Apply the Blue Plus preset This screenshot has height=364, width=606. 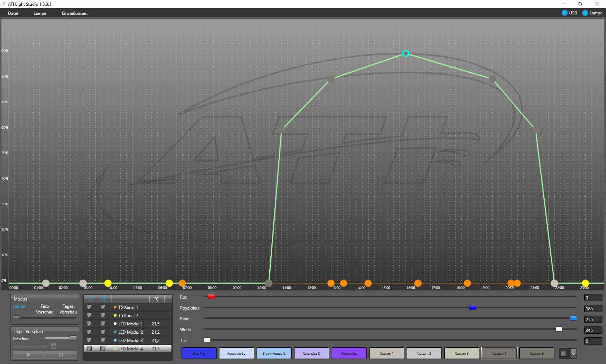coord(199,353)
